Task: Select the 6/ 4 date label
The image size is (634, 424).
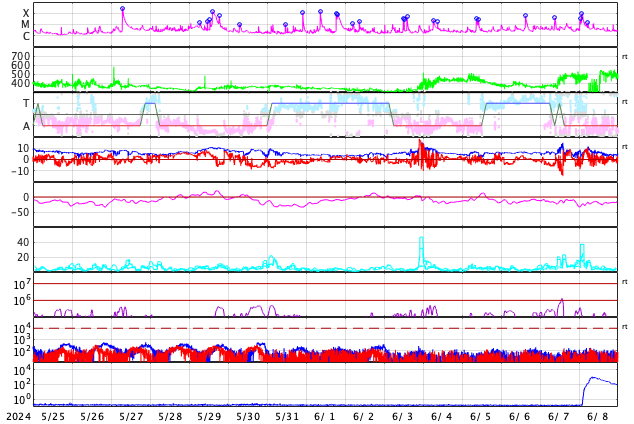Action: coord(442,417)
